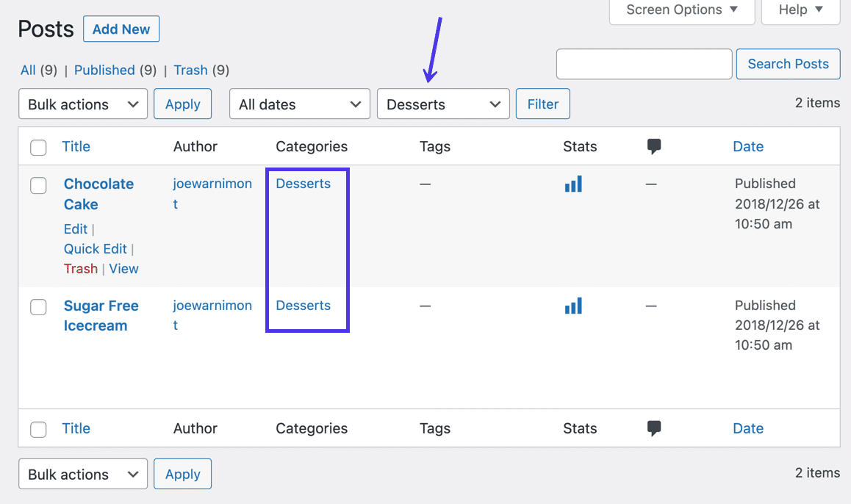Toggle the select-all checkbox in table header

[x=38, y=148]
